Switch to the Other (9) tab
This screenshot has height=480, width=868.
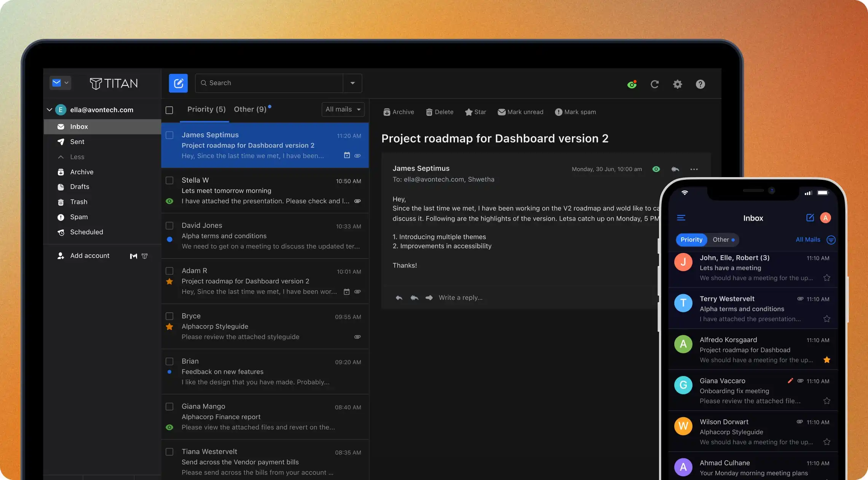coord(250,109)
